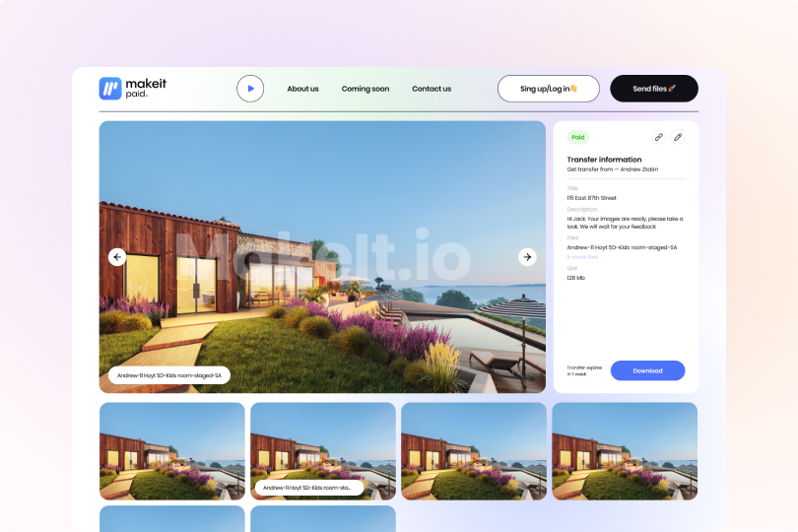Viewport: 798px width, 532px height.
Task: Click the pencil edit icon
Action: tap(678, 137)
